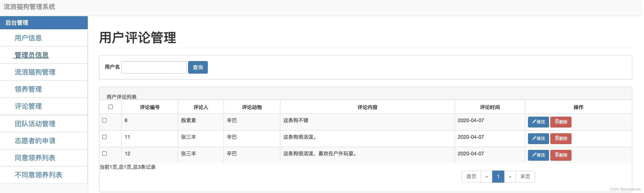Check the checkbox for comment 11 row
This screenshot has width=644, height=193.
point(105,137)
